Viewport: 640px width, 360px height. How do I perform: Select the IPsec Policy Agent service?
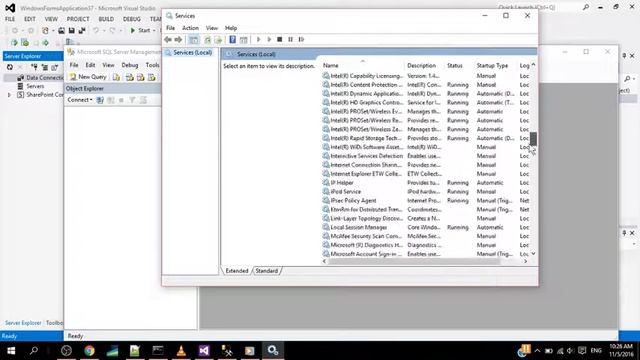click(x=426, y=201)
